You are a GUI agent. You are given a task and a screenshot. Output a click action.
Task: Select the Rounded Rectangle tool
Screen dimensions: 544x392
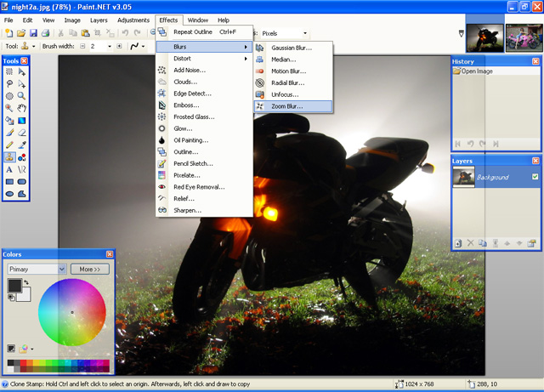click(22, 182)
